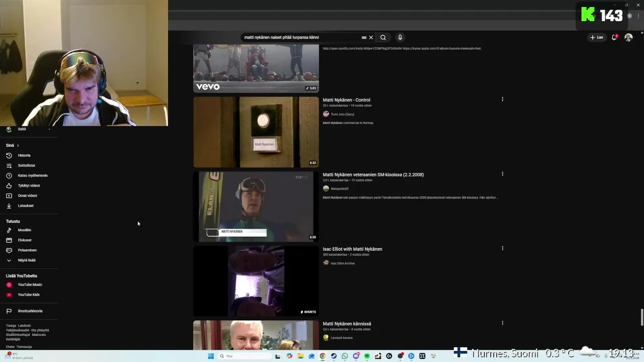Open Elokuvat movies section
The width and height of the screenshot is (644, 362).
[25, 240]
